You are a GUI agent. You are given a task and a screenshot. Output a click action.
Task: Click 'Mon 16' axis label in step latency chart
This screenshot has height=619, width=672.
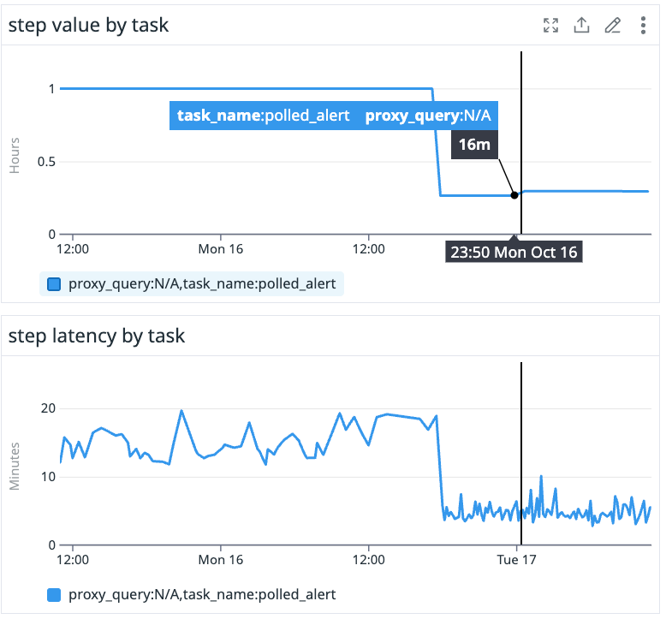click(220, 560)
